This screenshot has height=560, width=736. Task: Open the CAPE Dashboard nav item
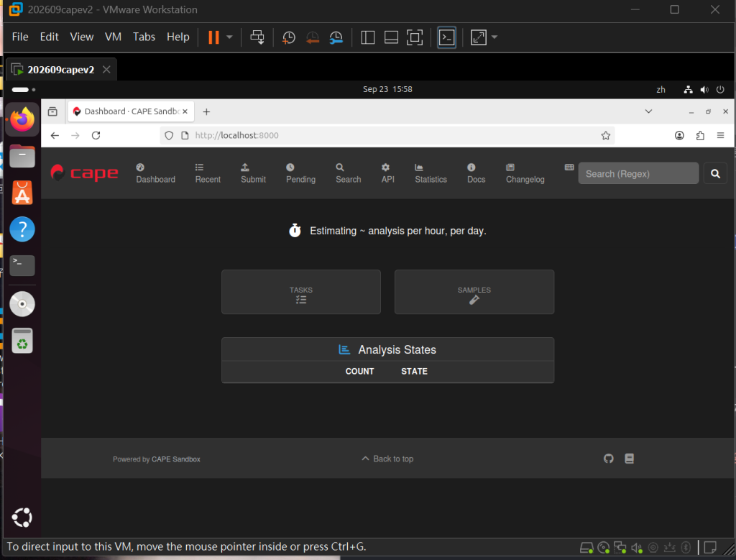[x=155, y=174]
